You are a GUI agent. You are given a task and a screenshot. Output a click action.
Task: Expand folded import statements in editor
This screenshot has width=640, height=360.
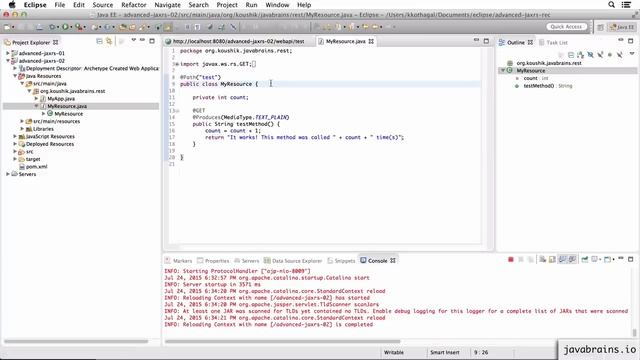[x=176, y=64]
